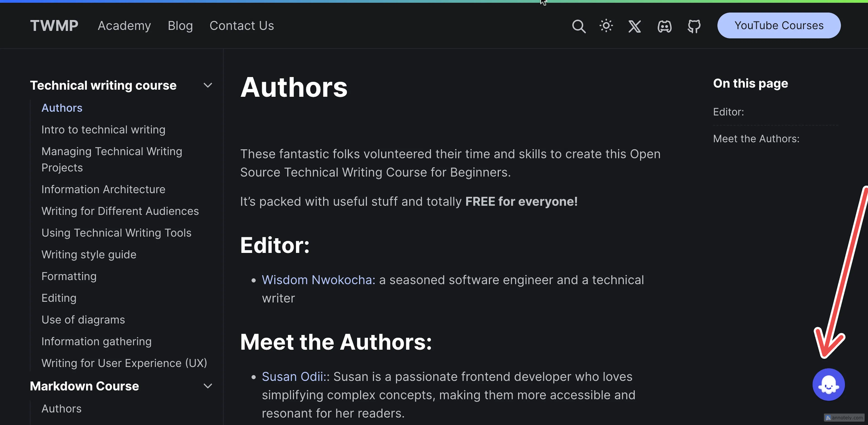Select Writing style guide in the sidebar

(89, 254)
